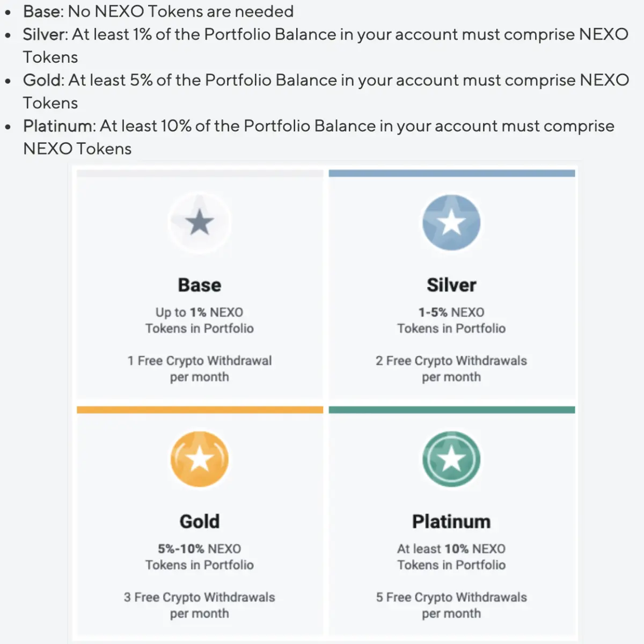Viewport: 644px width, 644px height.
Task: Click the blue bar above Silver card
Action: (452, 173)
